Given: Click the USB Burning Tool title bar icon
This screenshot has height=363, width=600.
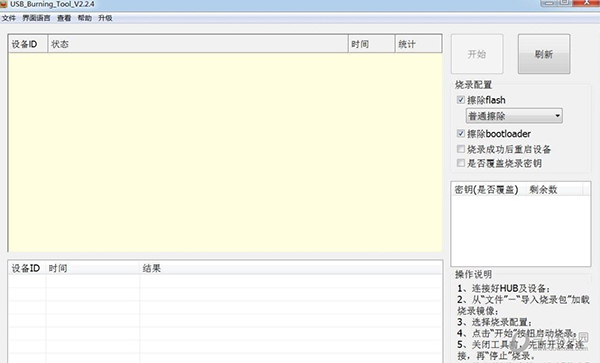Looking at the screenshot, I should click(x=4, y=4).
